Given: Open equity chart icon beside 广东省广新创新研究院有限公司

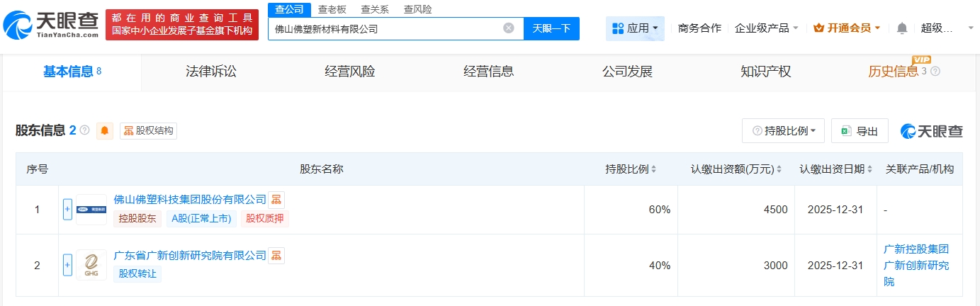Looking at the screenshot, I should pyautogui.click(x=276, y=255).
